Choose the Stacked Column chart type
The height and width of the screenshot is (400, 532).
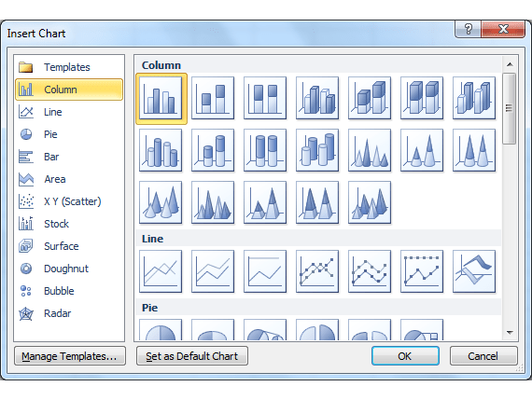click(213, 98)
